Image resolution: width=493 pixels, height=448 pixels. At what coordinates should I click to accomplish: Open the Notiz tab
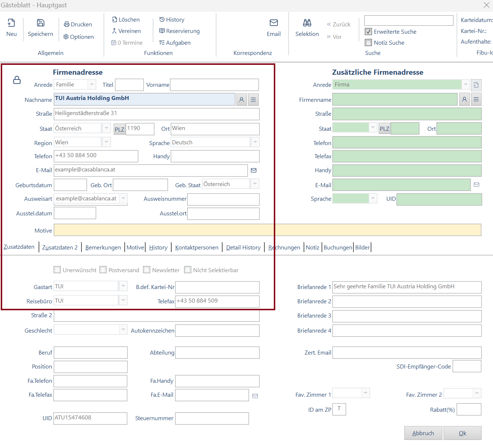312,247
